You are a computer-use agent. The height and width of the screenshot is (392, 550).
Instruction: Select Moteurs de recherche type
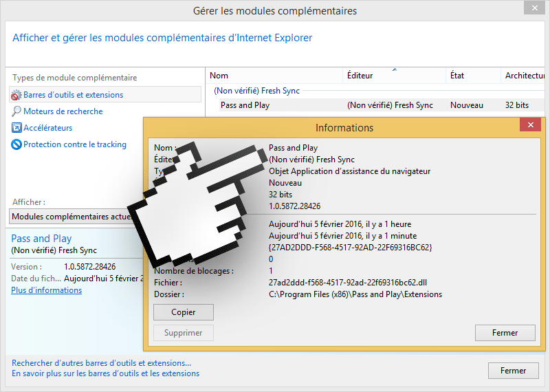click(63, 111)
